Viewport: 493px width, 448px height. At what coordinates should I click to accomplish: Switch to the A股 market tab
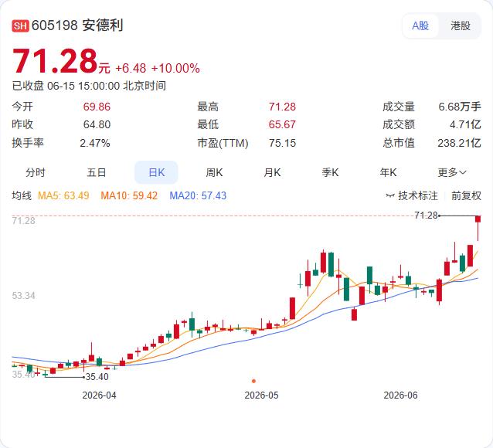tap(420, 25)
